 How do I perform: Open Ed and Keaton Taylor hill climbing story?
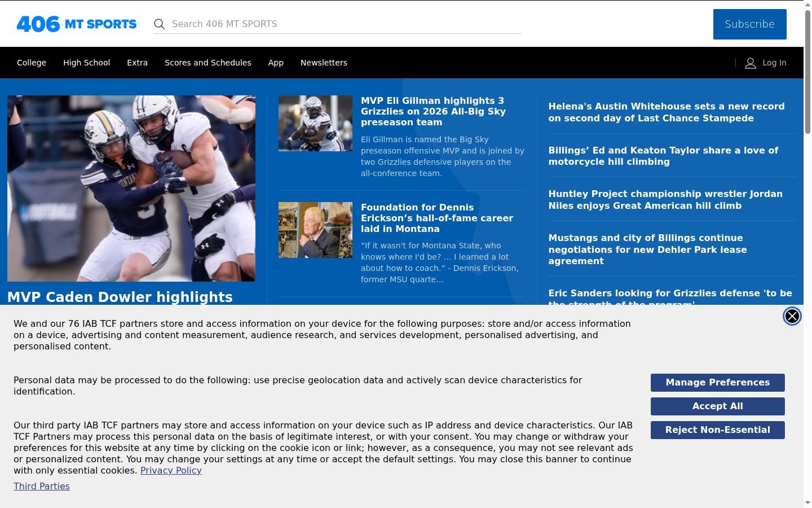pyautogui.click(x=663, y=156)
